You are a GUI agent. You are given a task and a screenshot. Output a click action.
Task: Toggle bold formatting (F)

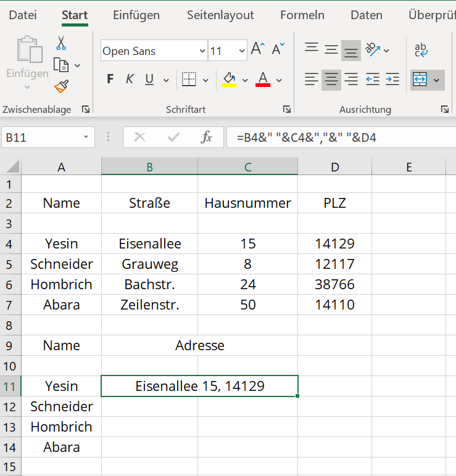click(x=110, y=80)
